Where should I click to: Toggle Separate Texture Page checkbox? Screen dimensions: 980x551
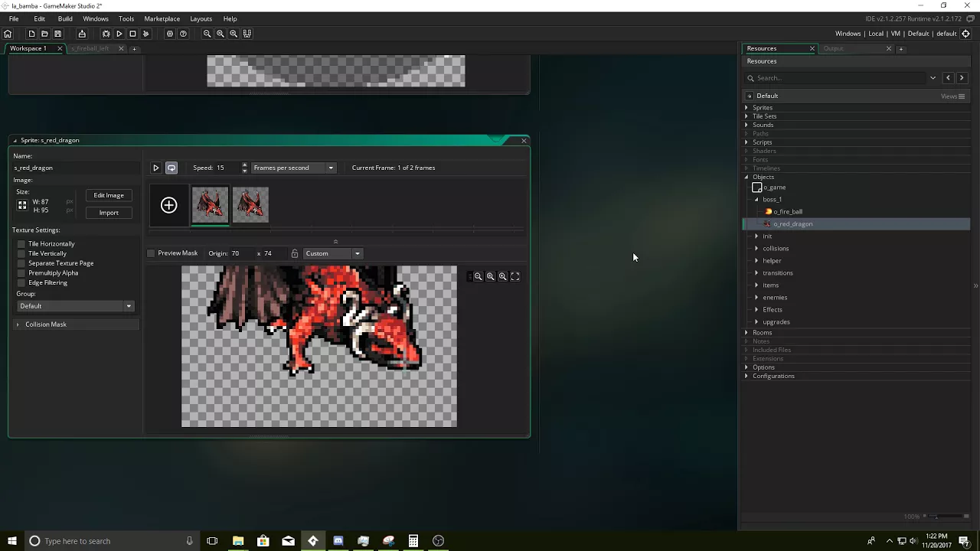(21, 263)
